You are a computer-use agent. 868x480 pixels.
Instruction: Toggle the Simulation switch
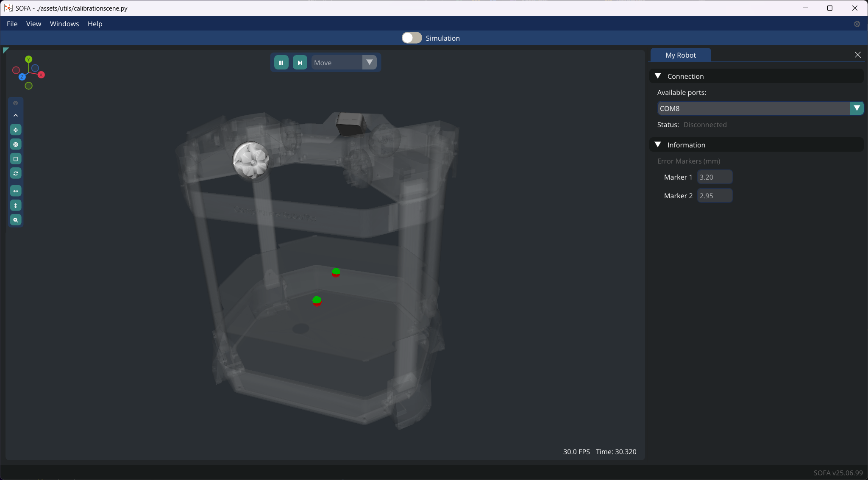click(x=412, y=38)
